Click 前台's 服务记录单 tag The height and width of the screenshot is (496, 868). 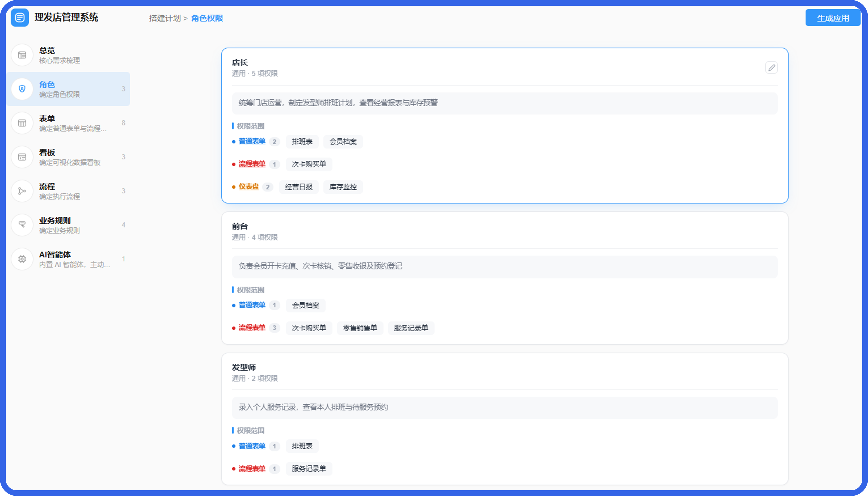411,328
